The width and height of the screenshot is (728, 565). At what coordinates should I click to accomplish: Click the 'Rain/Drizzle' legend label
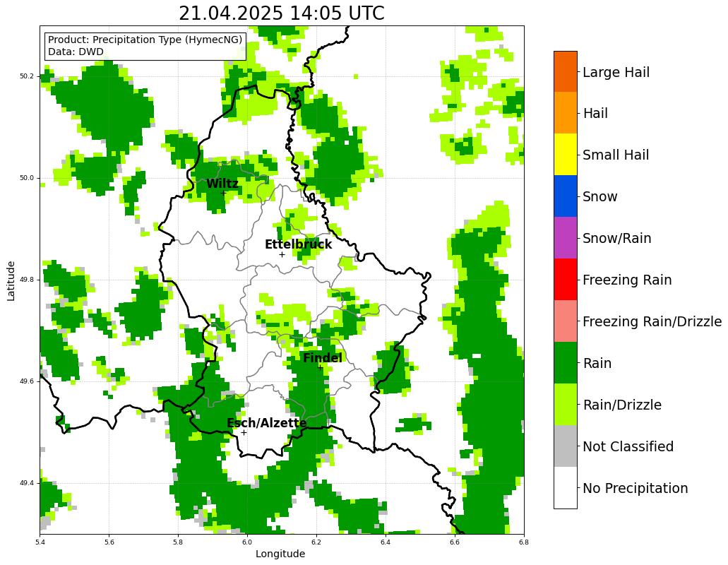(x=621, y=405)
